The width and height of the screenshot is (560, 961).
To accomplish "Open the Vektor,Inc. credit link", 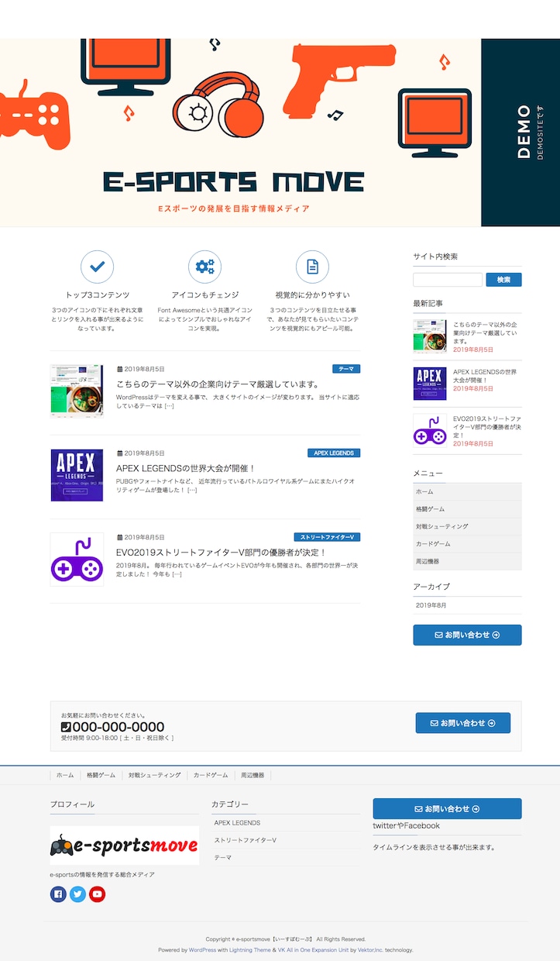I will click(370, 950).
